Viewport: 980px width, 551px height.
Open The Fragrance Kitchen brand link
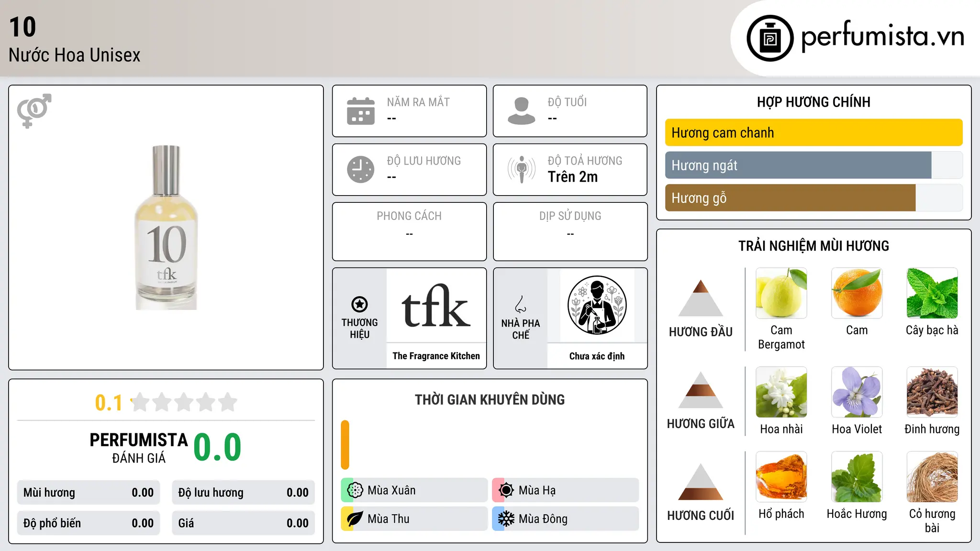[436, 356]
